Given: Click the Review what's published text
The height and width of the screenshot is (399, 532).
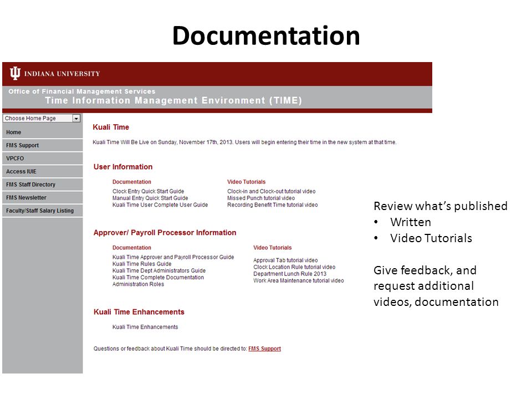Looking at the screenshot, I should [441, 206].
